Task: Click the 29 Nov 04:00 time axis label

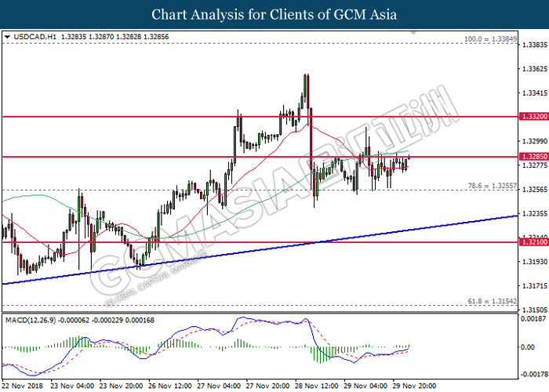Action: (365, 386)
